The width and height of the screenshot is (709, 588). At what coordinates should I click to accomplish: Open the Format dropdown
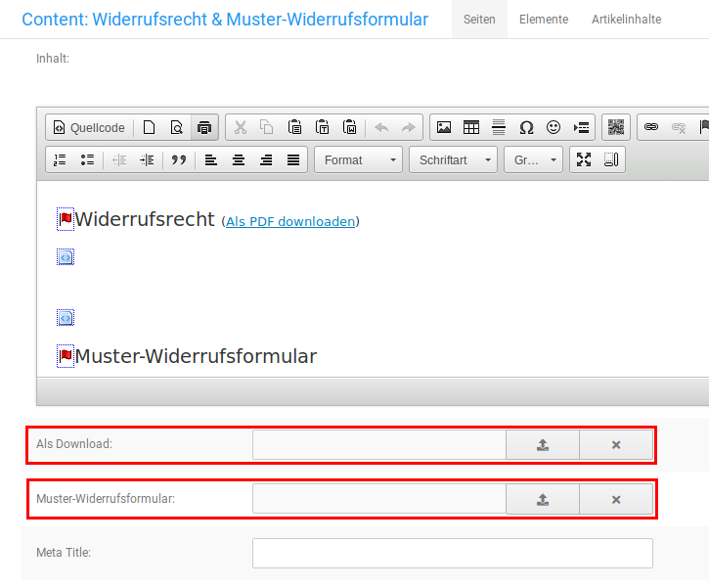coord(359,160)
